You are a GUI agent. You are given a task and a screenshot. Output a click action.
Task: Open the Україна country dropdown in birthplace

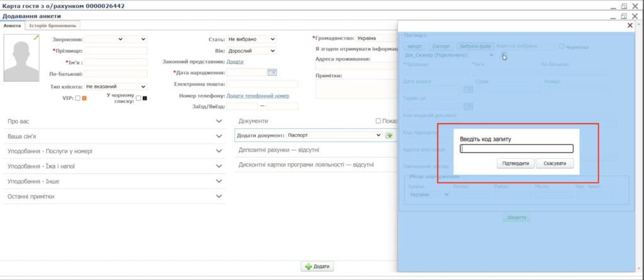429,195
